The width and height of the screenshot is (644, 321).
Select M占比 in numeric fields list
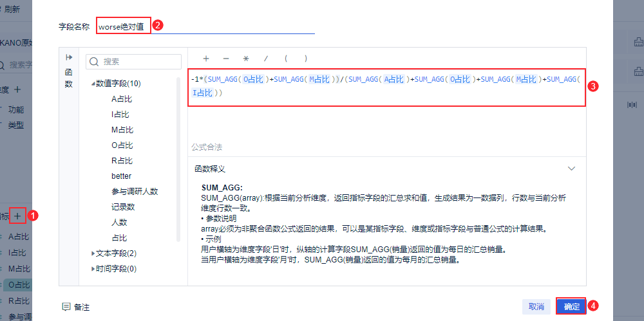pos(122,130)
